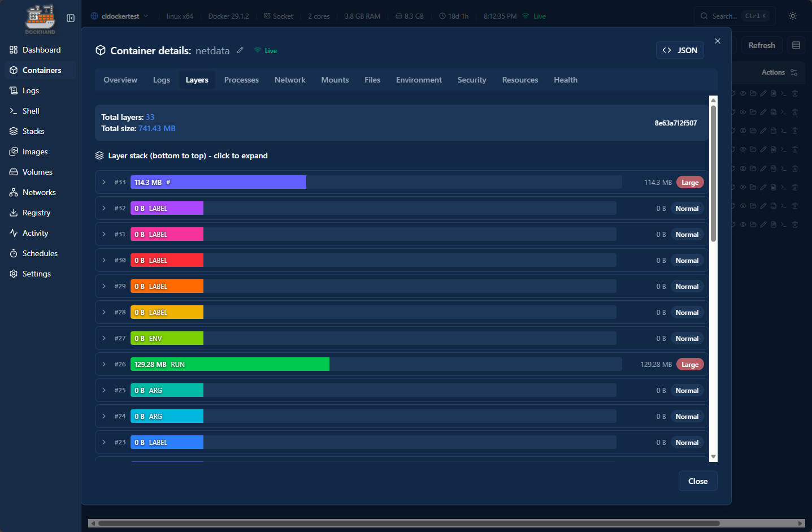This screenshot has width=812, height=532.
Task: Switch to the Environment tab
Action: [419, 80]
